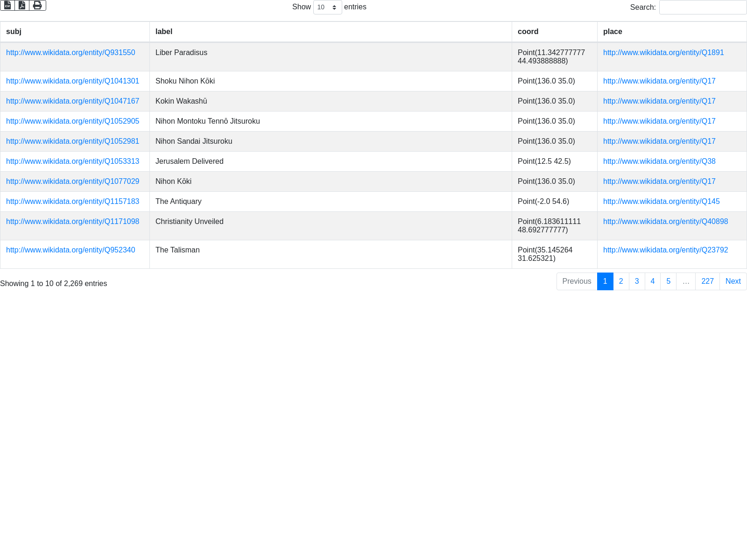The image size is (747, 560).
Task: Select the Nihon Kōki label cell
Action: (331, 182)
